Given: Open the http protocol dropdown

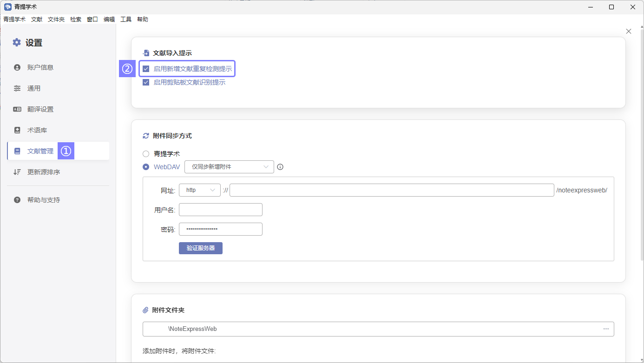Looking at the screenshot, I should coord(199,190).
